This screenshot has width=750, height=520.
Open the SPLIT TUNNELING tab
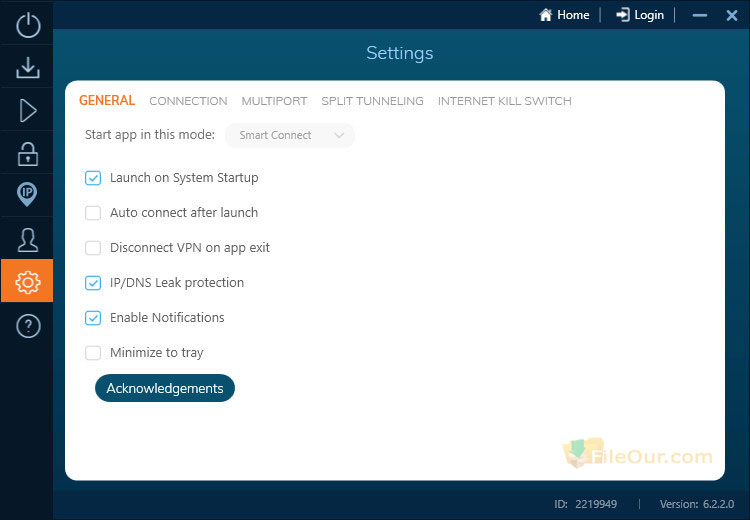(372, 101)
